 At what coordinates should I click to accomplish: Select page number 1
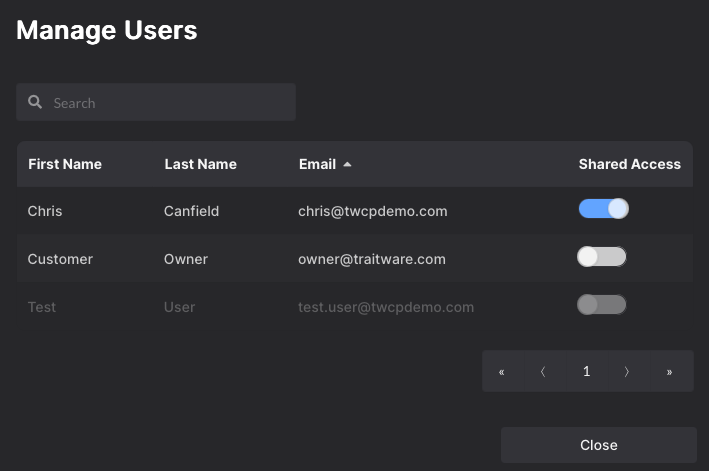[586, 371]
